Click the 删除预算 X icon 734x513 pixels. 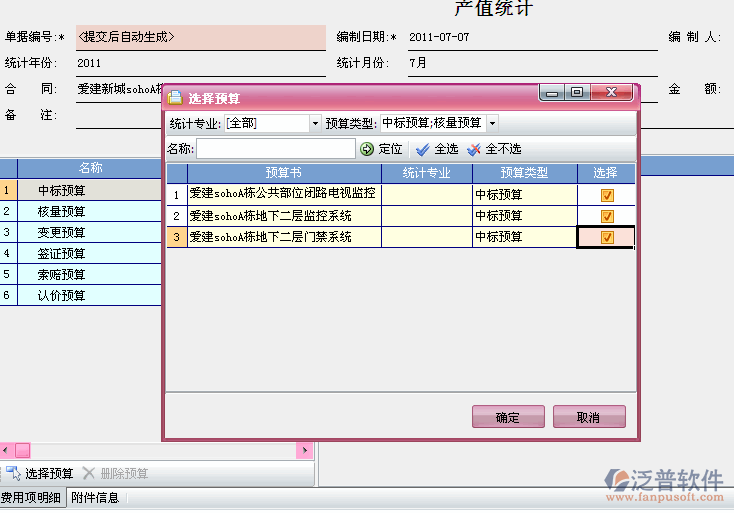point(88,473)
